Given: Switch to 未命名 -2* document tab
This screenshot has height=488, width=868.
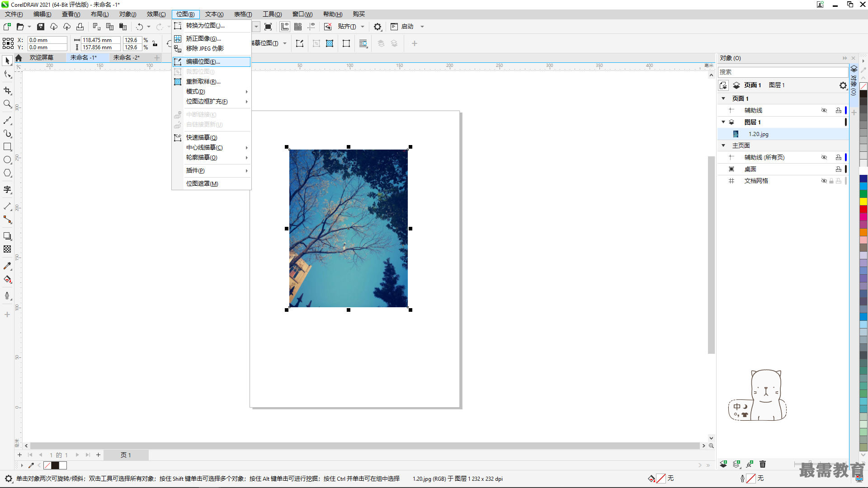Looking at the screenshot, I should [x=127, y=57].
